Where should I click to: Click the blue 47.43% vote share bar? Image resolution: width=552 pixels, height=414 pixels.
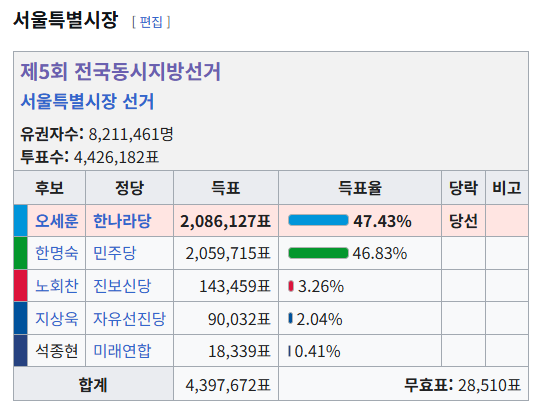coord(318,220)
